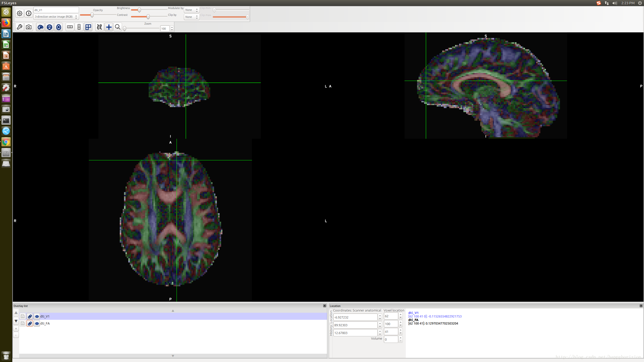Screen dimensions: 644x362
Task: Click save icon for dti_V1 overlay
Action: pos(23,316)
